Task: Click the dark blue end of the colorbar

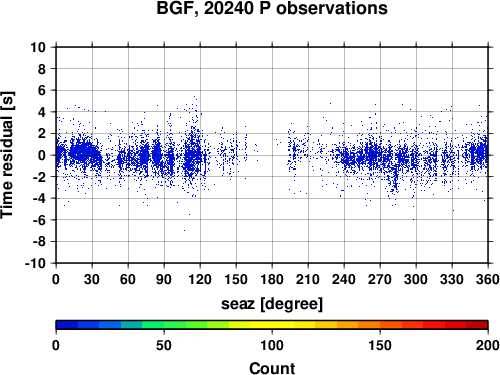Action: point(67,325)
